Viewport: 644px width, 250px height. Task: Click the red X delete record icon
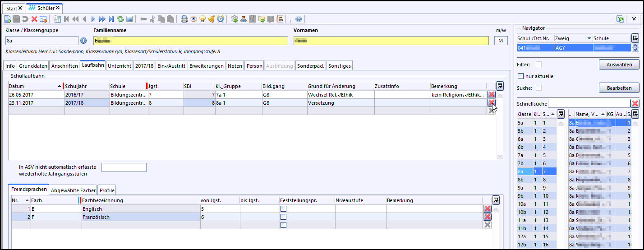point(34,19)
